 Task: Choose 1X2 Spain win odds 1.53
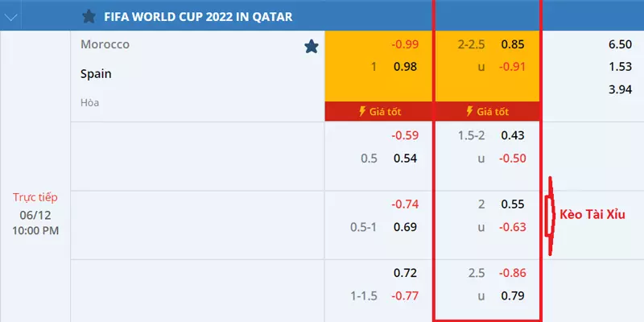tap(620, 67)
